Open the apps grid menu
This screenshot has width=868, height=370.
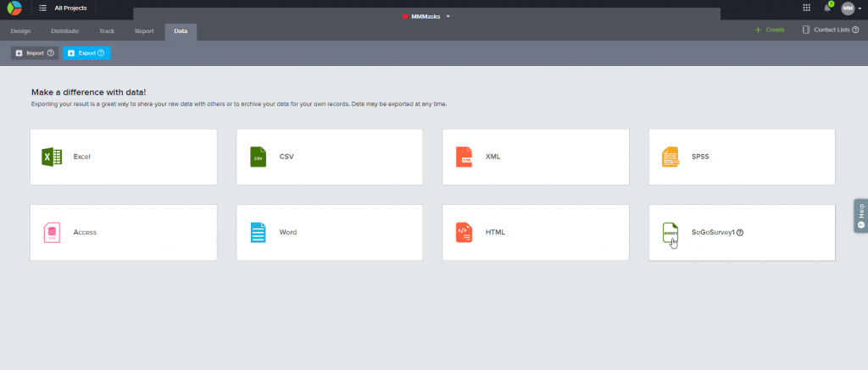806,8
